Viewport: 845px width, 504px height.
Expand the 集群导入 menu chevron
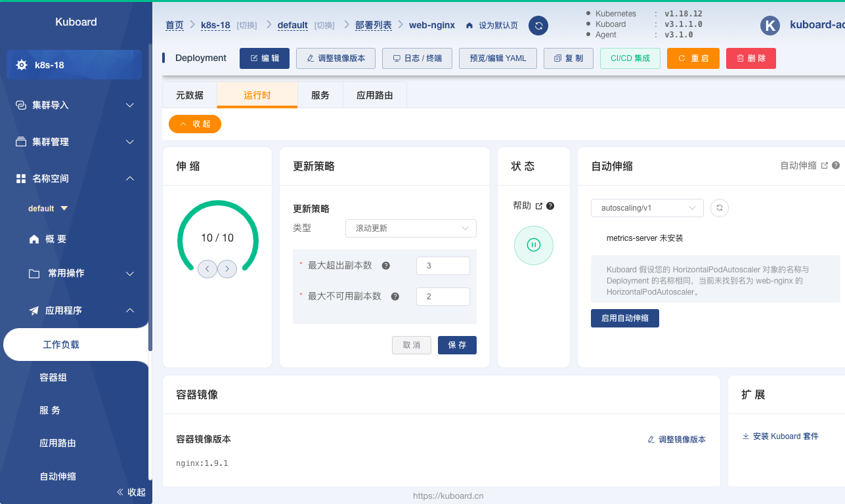click(x=130, y=105)
